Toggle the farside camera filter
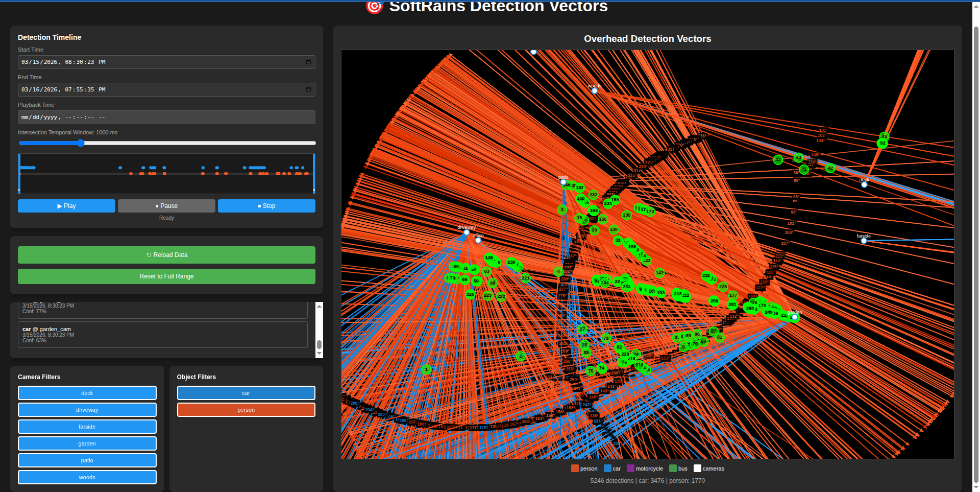 [x=87, y=427]
